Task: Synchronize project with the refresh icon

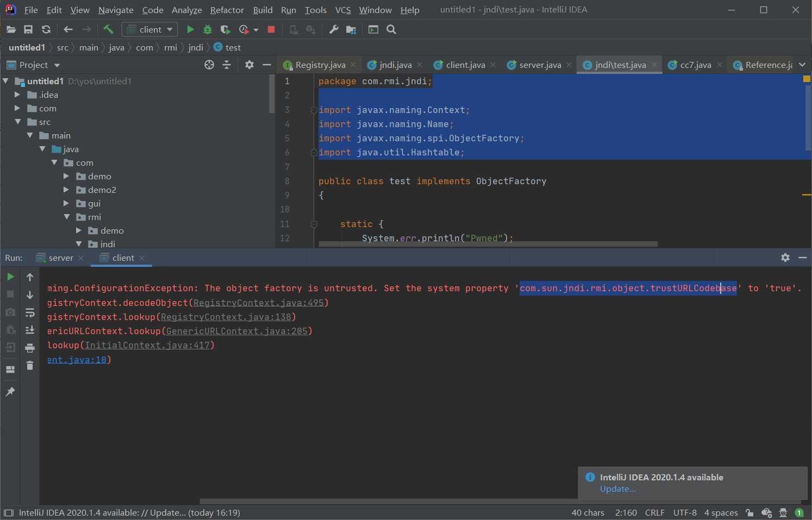Action: point(46,29)
